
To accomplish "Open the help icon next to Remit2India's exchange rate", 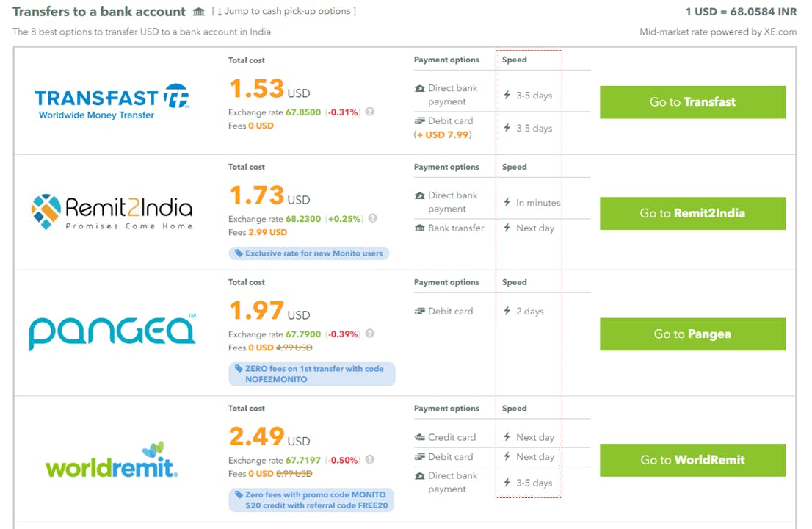I will [371, 218].
